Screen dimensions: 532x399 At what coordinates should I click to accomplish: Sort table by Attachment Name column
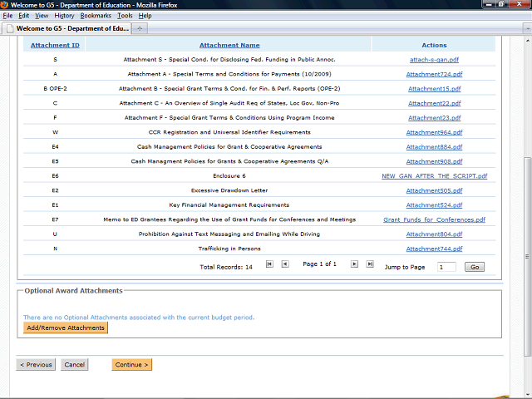[x=229, y=45]
